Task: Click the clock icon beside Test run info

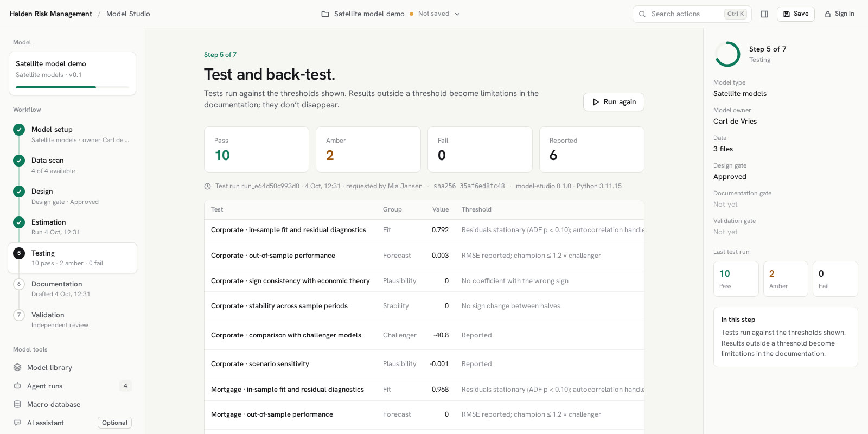Action: coord(207,186)
